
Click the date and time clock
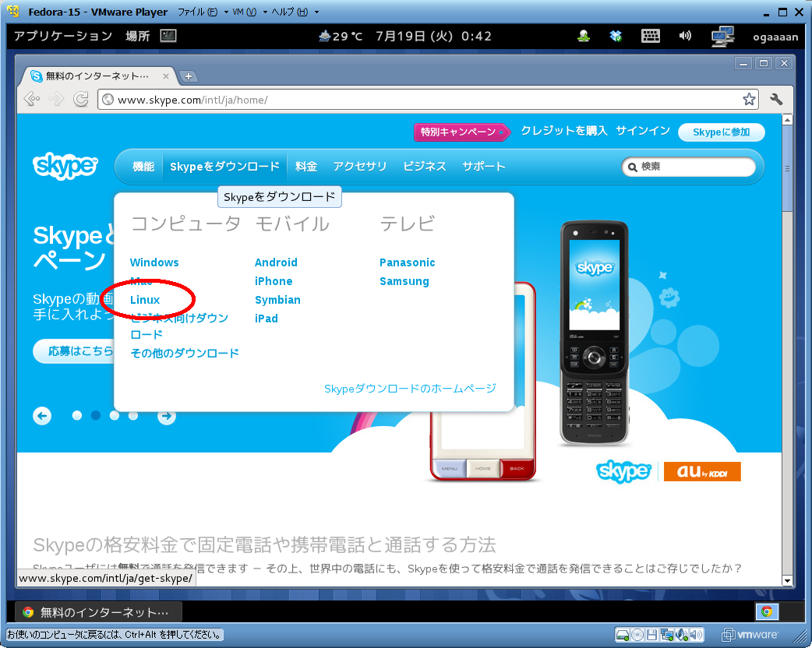433,37
